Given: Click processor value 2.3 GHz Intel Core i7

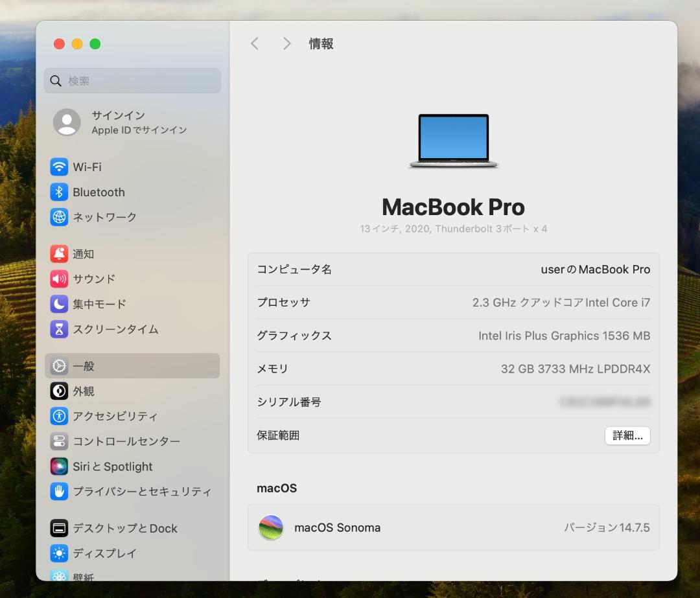Looking at the screenshot, I should click(x=561, y=303).
